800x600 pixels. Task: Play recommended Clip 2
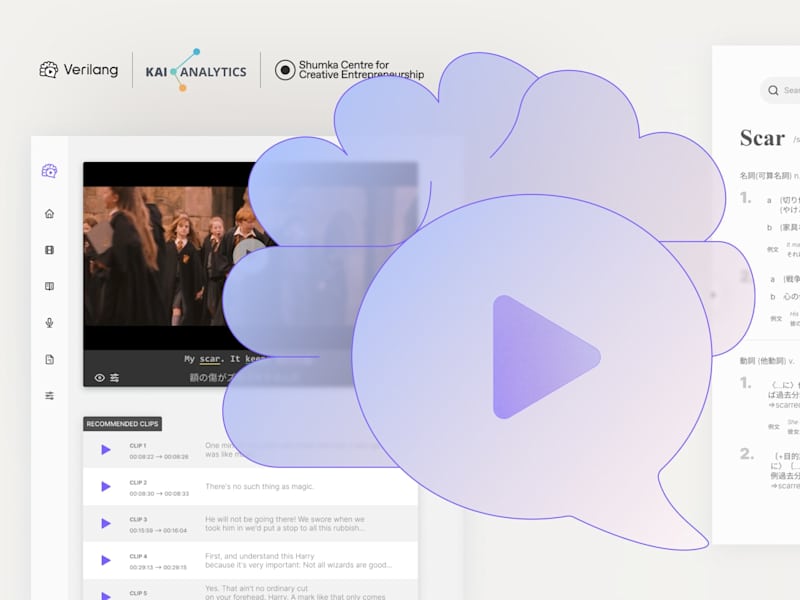[x=106, y=486]
